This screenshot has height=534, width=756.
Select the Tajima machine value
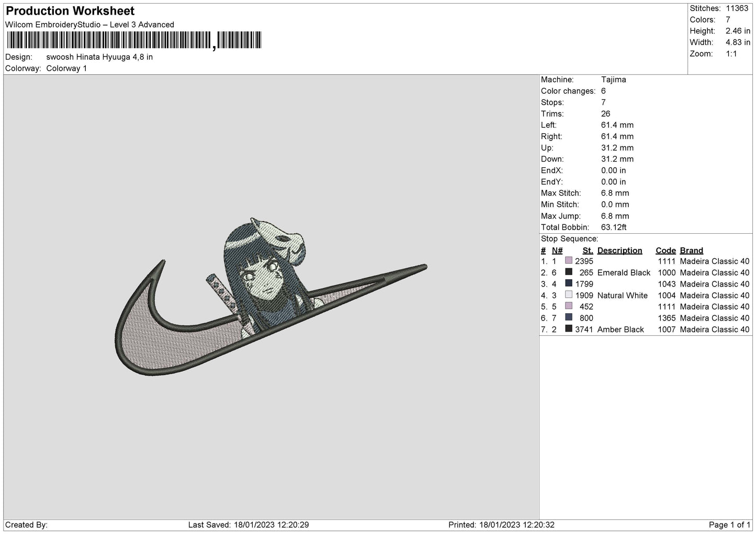[613, 79]
